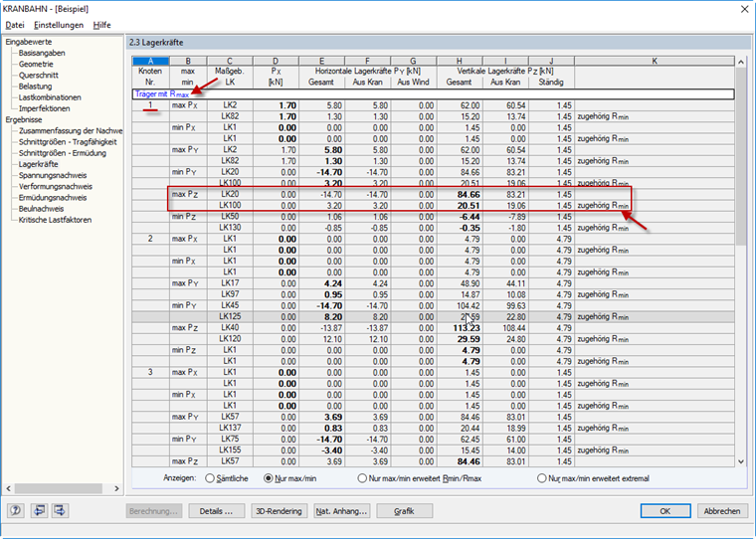Click the LK137 load combination cell
The height and width of the screenshot is (539, 756).
[x=230, y=428]
